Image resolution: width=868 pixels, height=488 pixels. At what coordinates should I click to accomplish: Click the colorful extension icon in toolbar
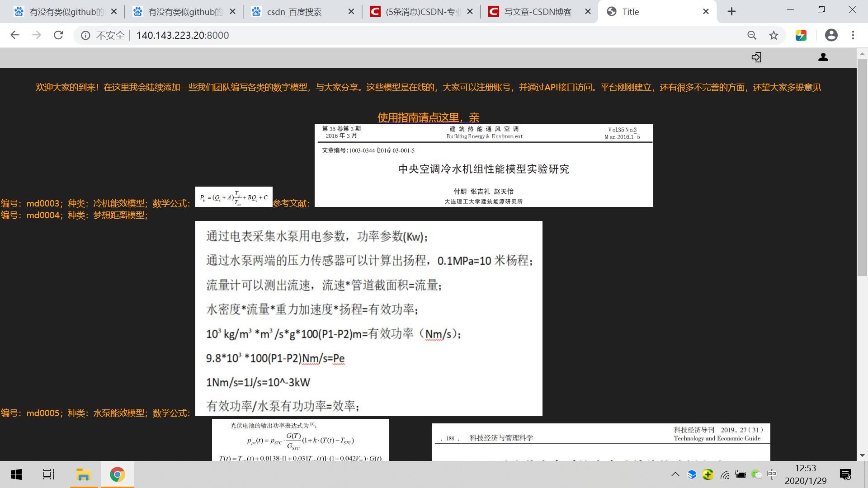coord(801,35)
